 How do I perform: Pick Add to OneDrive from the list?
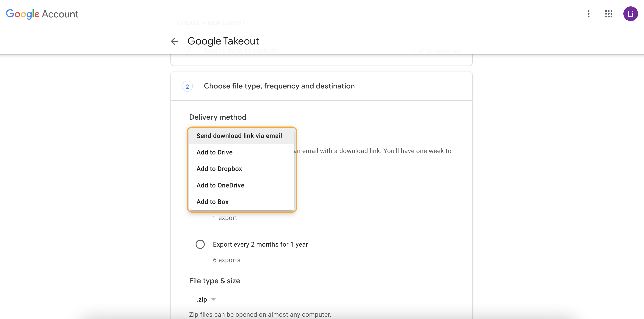[x=220, y=185]
